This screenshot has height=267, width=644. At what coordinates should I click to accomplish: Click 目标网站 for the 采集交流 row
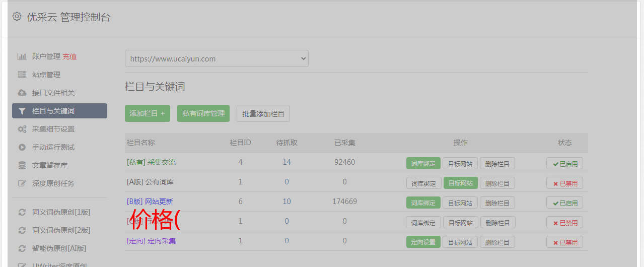pos(460,163)
